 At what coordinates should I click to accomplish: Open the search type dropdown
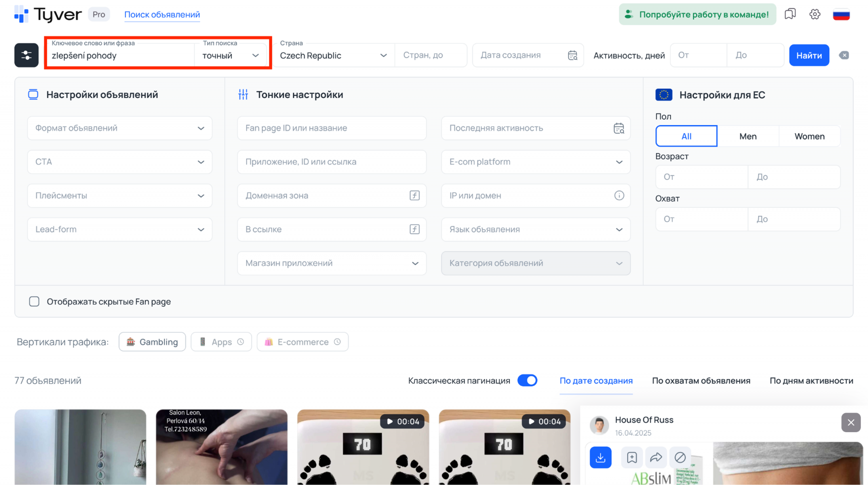pyautogui.click(x=231, y=55)
